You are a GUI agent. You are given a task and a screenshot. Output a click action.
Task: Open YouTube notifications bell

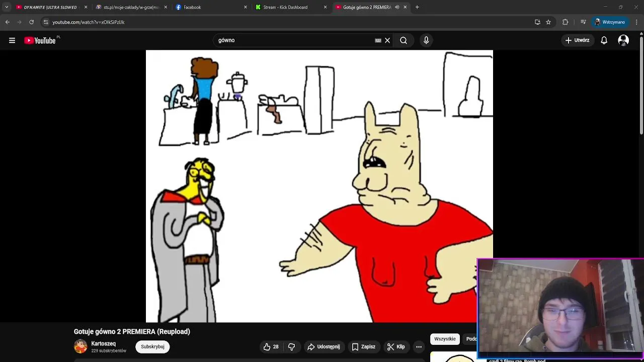(x=604, y=40)
